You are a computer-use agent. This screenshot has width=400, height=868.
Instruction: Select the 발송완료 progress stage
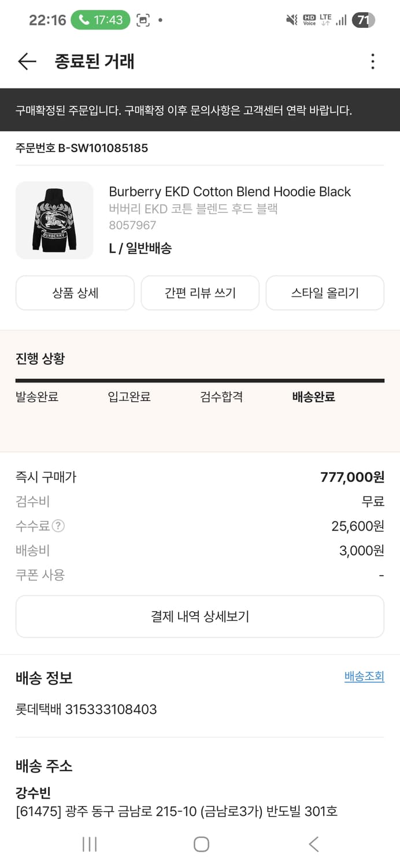point(37,397)
